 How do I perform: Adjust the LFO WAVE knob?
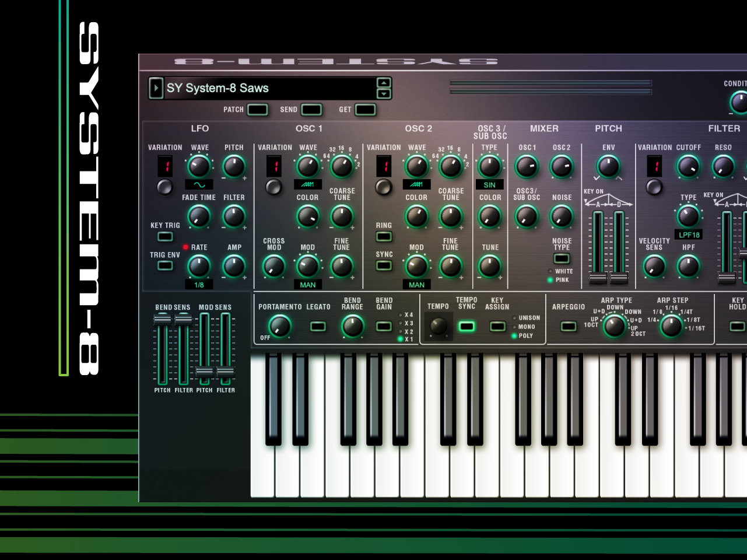(x=199, y=167)
